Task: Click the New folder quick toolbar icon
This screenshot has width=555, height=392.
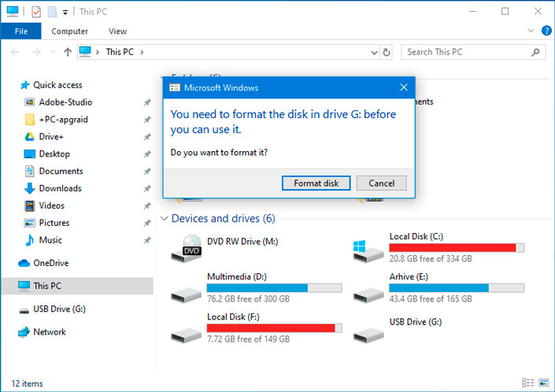Action: 53,12
